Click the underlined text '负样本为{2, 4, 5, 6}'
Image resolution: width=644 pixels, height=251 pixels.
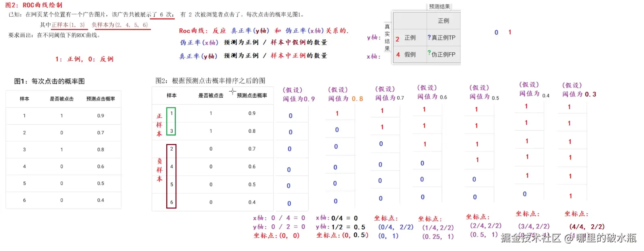[x=120, y=25]
